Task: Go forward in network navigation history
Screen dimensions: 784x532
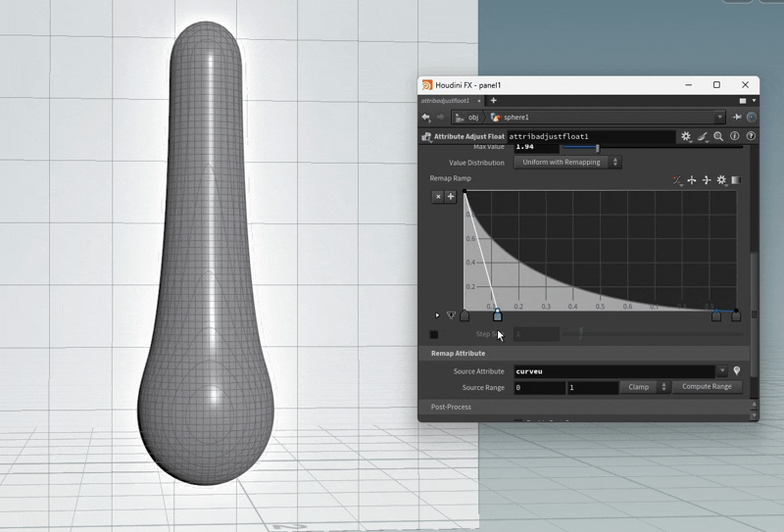Action: pos(440,117)
